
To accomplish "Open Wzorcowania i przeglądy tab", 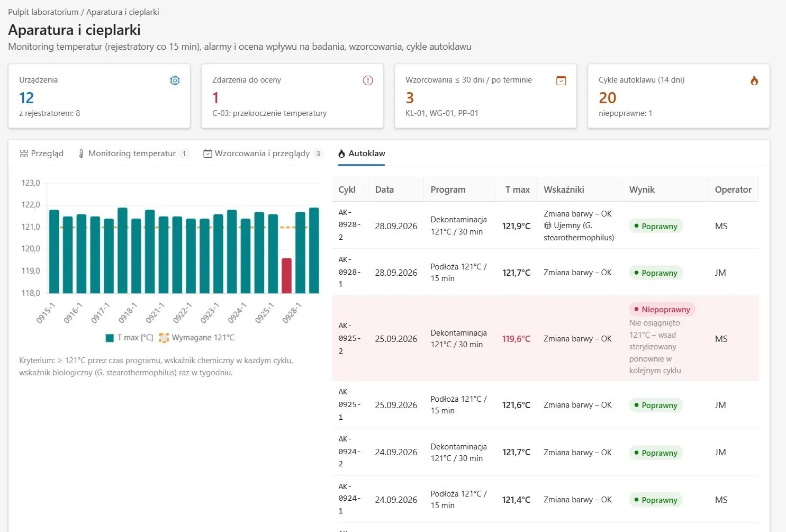I will click(263, 154).
